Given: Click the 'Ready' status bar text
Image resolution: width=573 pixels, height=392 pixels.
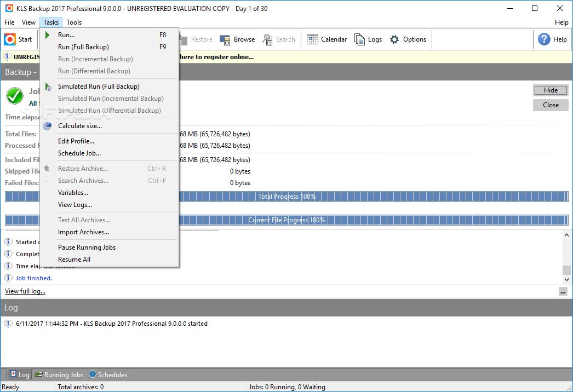Looking at the screenshot, I should (10, 387).
